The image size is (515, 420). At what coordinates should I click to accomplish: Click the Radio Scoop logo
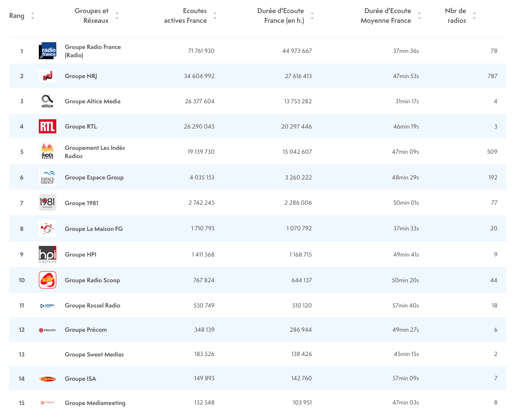pos(48,280)
